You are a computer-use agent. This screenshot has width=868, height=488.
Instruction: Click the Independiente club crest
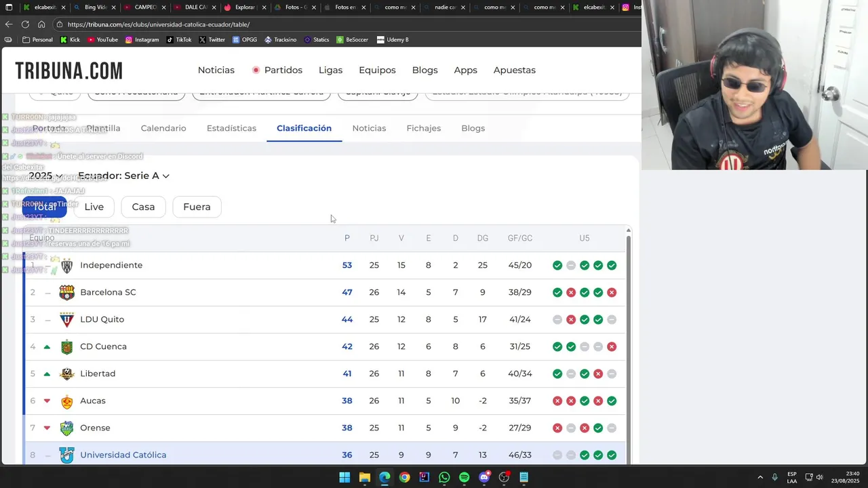point(66,266)
